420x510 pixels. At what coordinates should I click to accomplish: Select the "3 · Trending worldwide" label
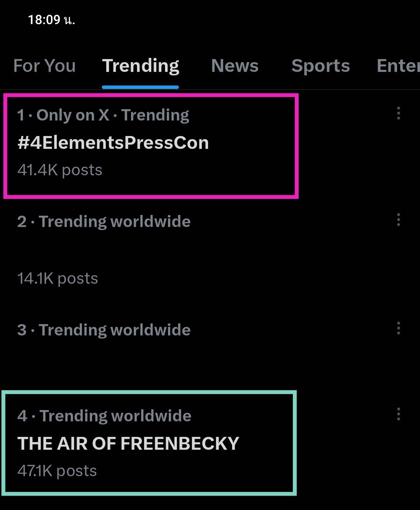(x=104, y=330)
